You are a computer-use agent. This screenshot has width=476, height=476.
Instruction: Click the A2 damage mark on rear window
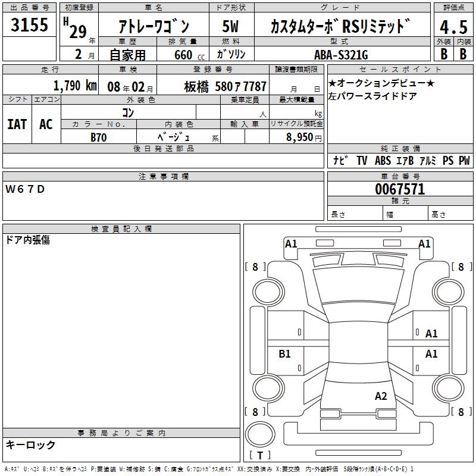coord(381,396)
